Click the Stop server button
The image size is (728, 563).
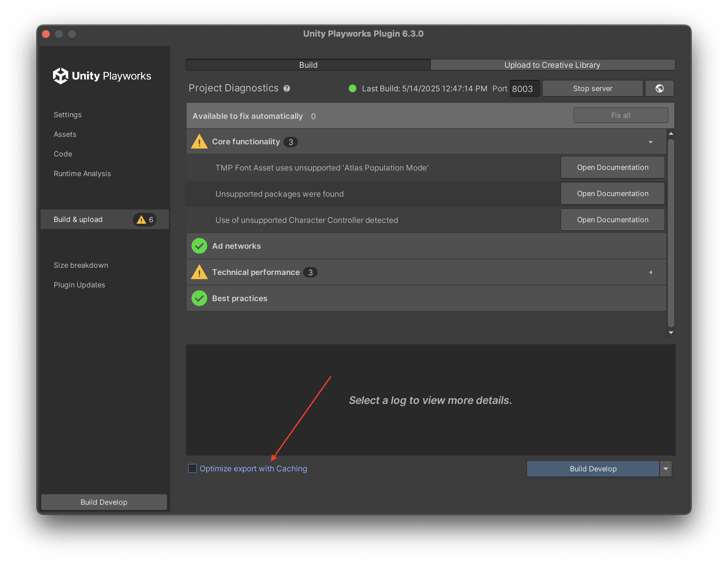tap(592, 88)
